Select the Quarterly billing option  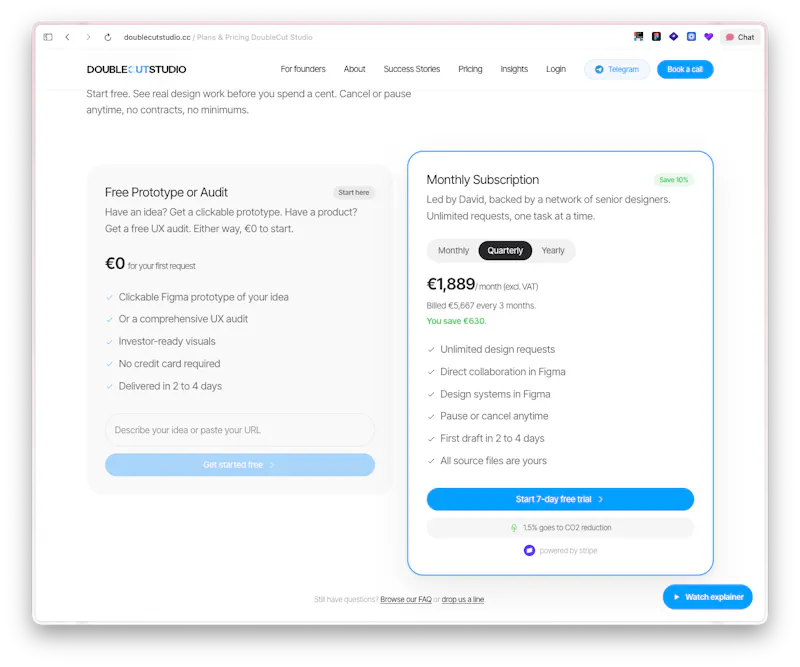click(505, 251)
